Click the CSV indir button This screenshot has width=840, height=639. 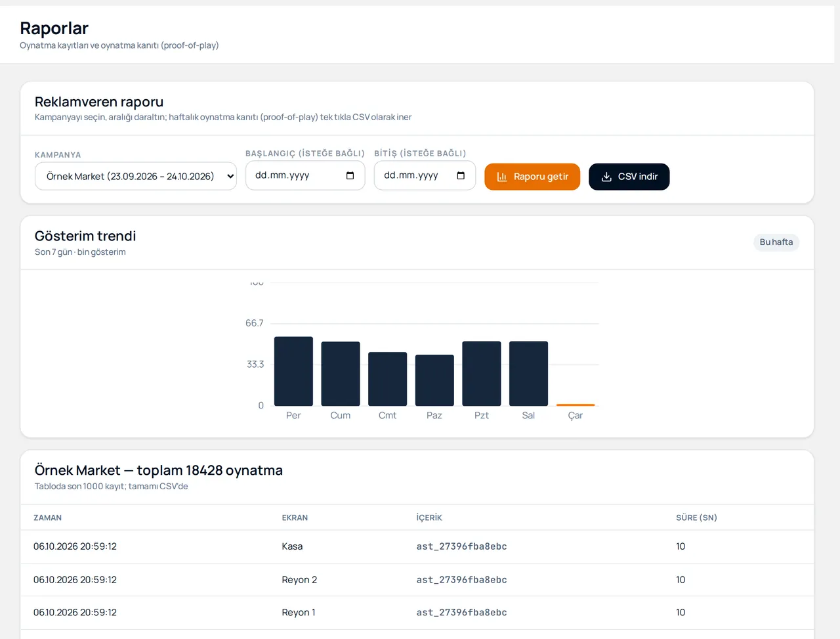click(x=629, y=177)
